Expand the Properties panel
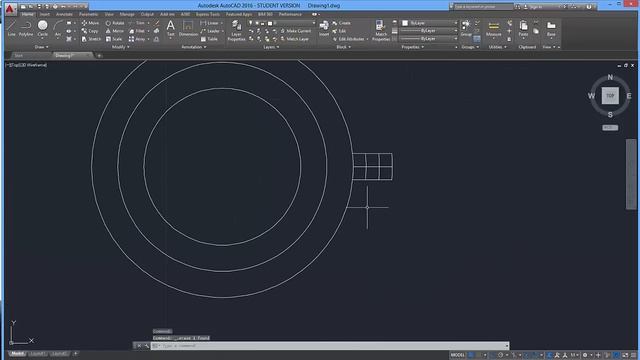 [412, 47]
